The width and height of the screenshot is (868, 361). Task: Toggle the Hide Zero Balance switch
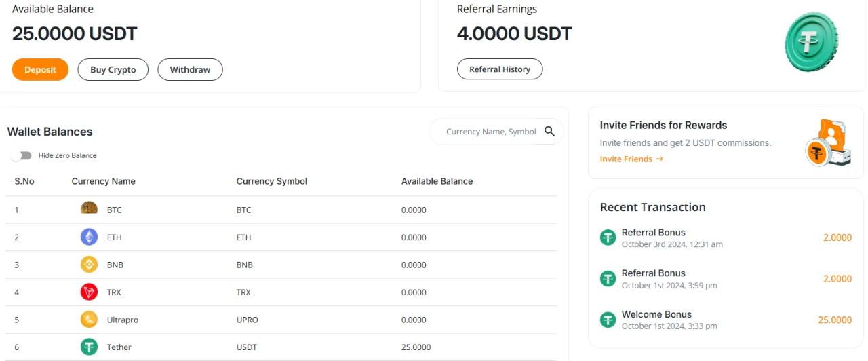pos(22,155)
